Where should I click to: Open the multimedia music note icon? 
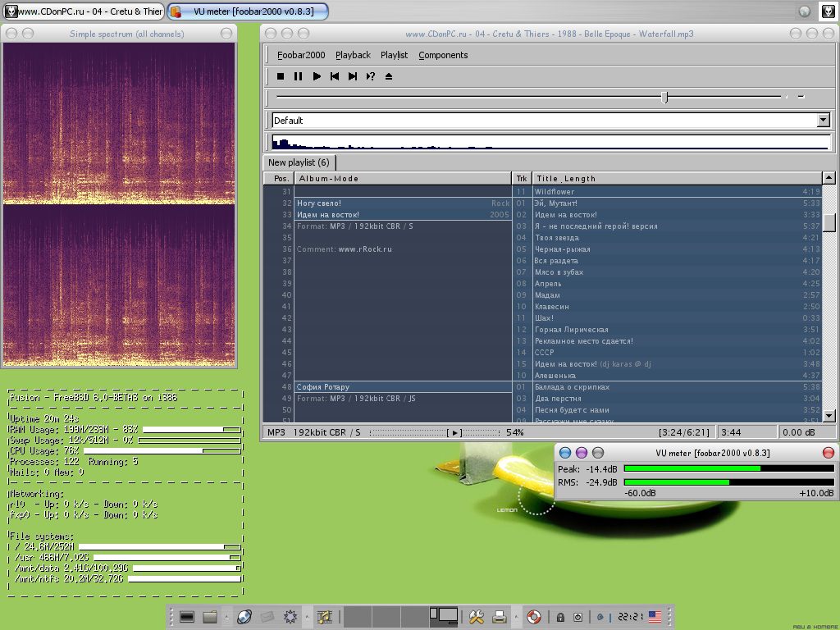coord(324,617)
